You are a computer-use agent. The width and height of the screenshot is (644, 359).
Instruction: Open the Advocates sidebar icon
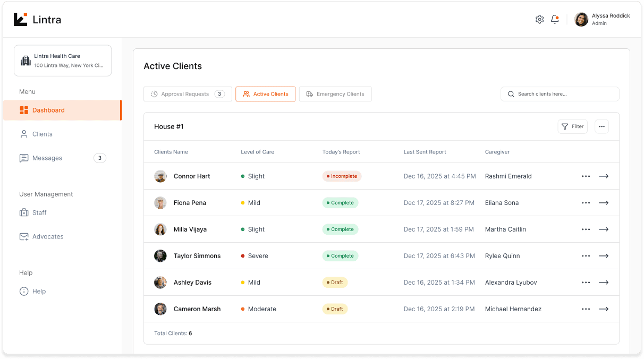pos(24,236)
